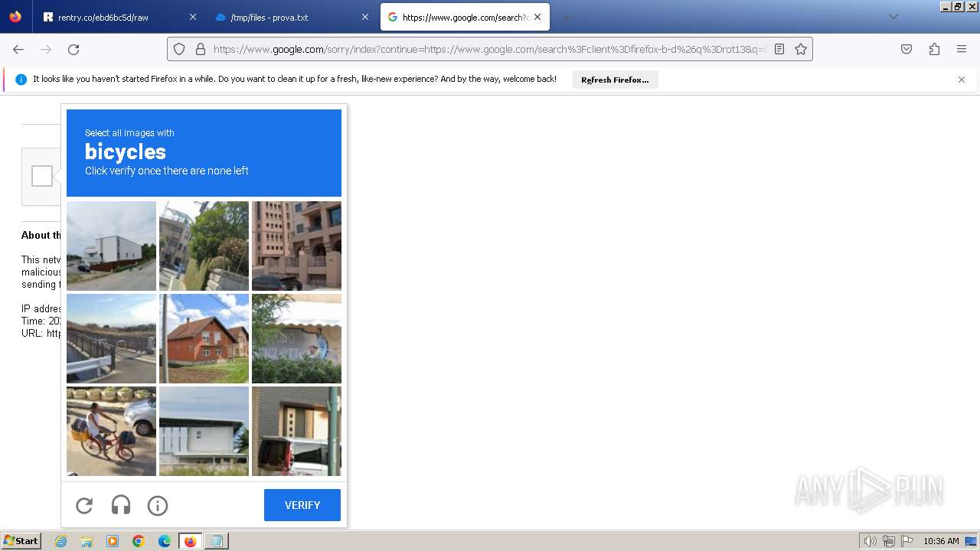Image resolution: width=980 pixels, height=551 pixels.
Task: Select the tree and stone wall tile
Action: (x=204, y=246)
